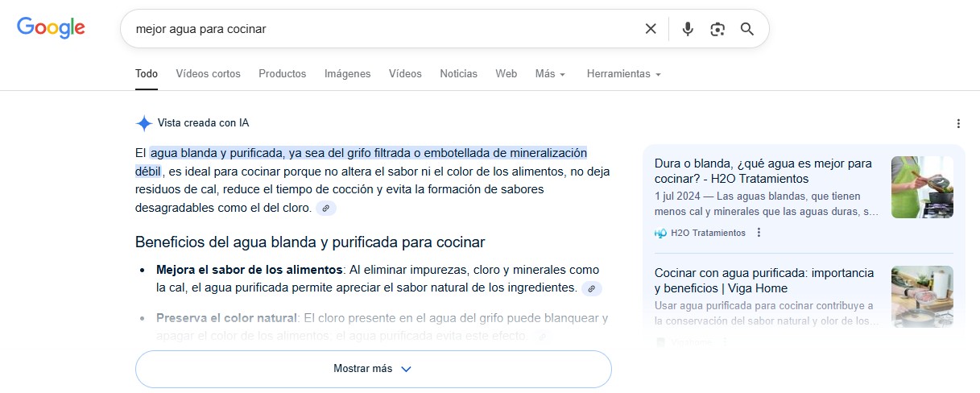Submit search with magnifier icon
The image size is (980, 393).
[747, 29]
